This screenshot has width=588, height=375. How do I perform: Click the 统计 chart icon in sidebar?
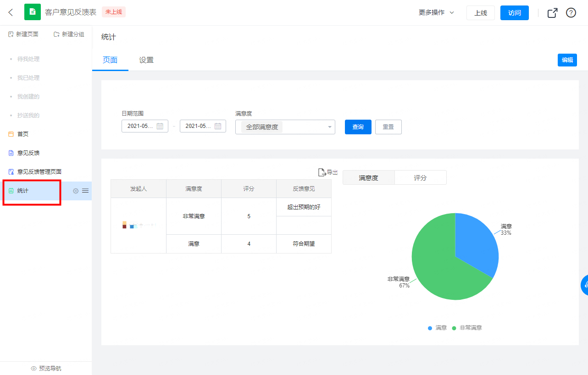(x=11, y=191)
